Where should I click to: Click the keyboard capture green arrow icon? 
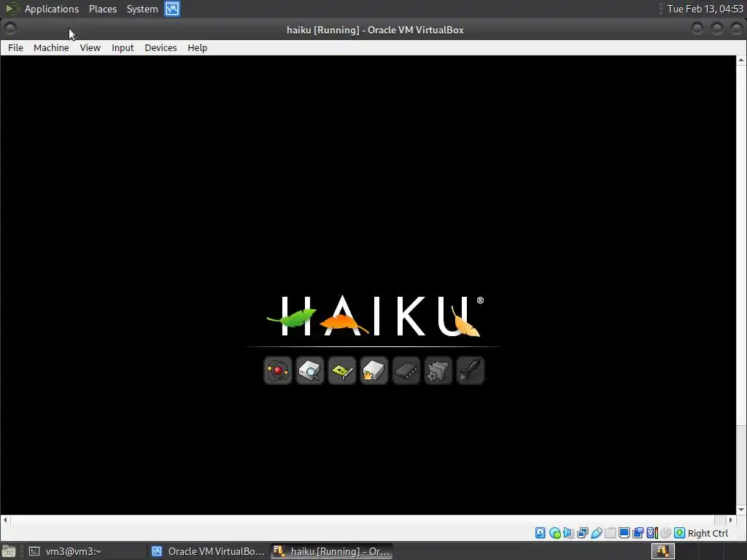[680, 533]
